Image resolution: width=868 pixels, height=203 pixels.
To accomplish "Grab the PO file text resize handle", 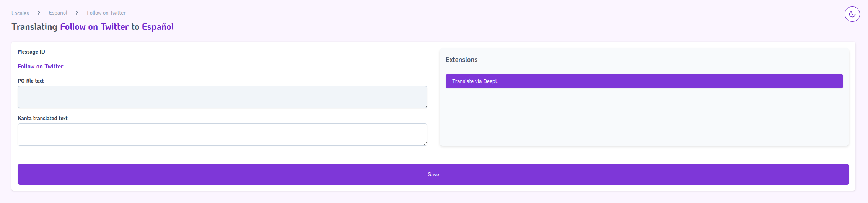I will click(425, 106).
